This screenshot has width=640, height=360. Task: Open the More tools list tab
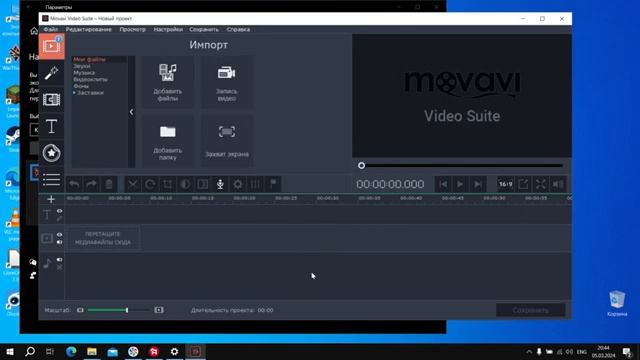click(x=51, y=180)
